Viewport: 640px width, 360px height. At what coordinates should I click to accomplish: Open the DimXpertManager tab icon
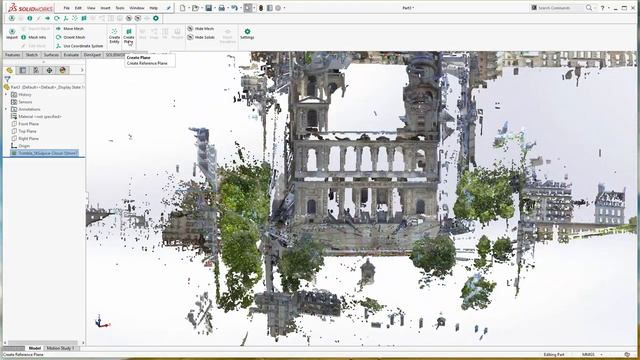(x=49, y=70)
